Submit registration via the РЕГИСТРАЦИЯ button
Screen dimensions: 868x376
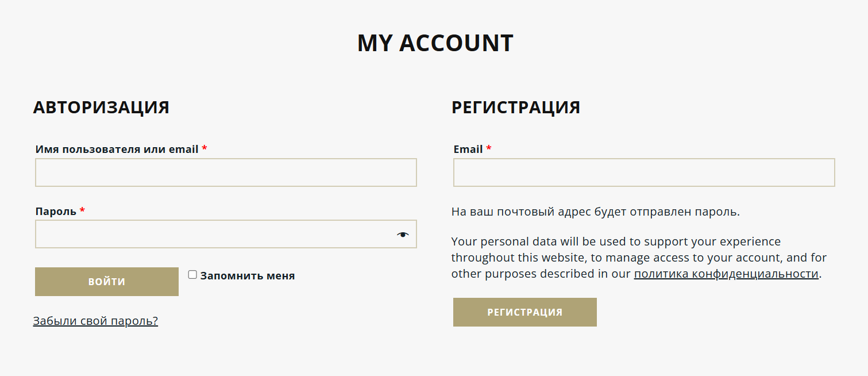click(524, 312)
